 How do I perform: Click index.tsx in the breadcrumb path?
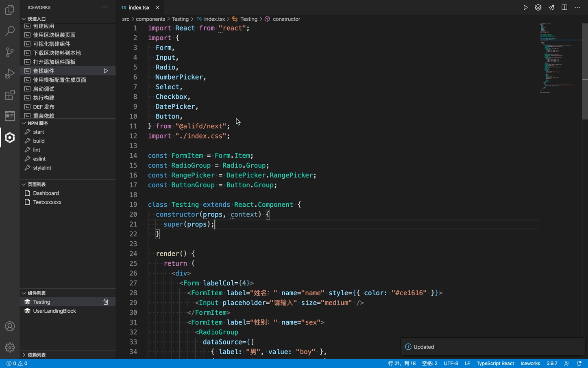tap(214, 19)
